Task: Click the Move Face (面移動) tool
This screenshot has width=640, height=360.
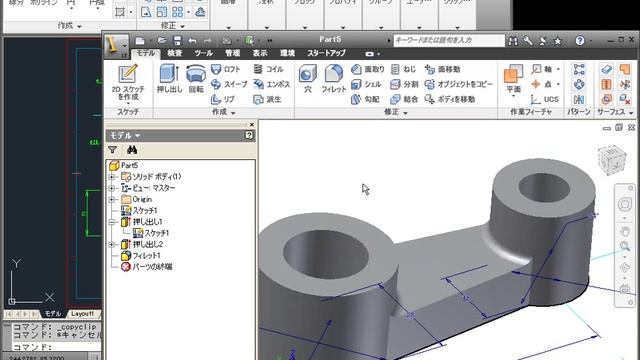Action: (442, 69)
